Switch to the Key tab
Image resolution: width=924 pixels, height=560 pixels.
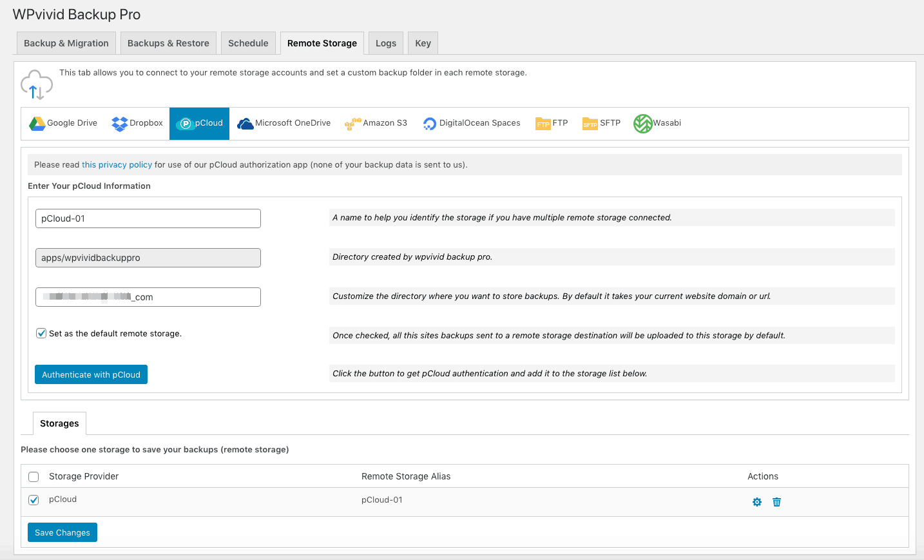[x=423, y=43]
